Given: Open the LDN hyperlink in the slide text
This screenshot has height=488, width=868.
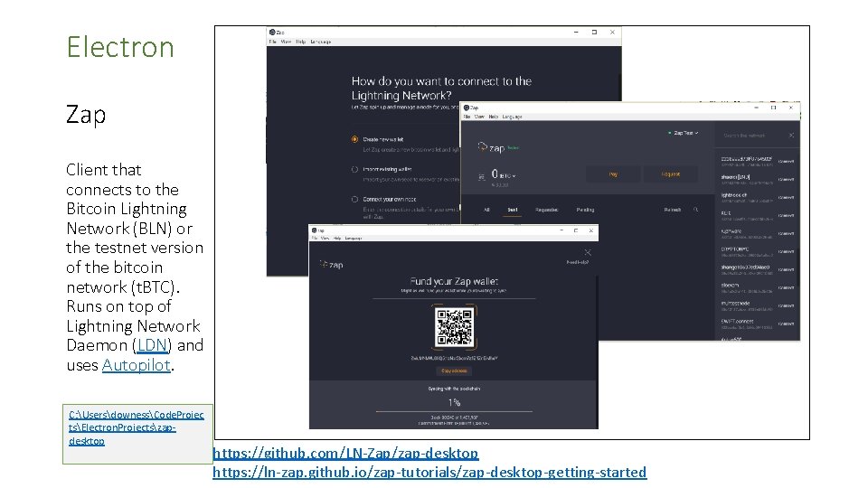Looking at the screenshot, I should (152, 346).
